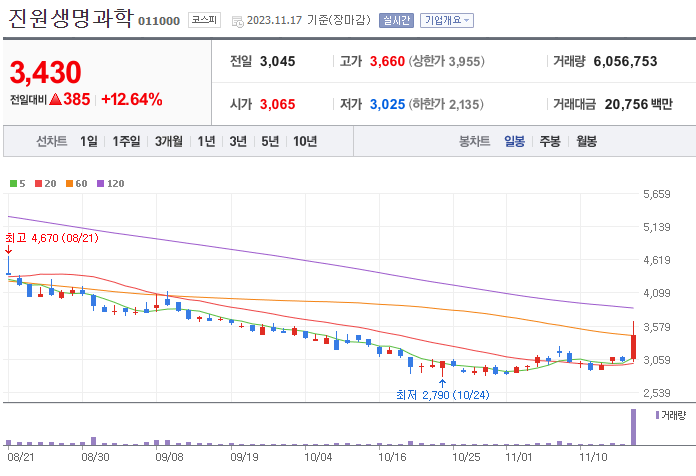
Task: Open the 10년 line chart
Action: coord(305,142)
